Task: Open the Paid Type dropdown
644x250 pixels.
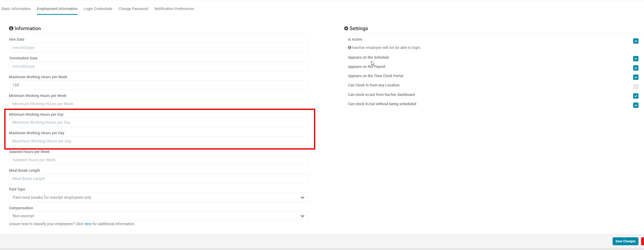Action: [158, 197]
